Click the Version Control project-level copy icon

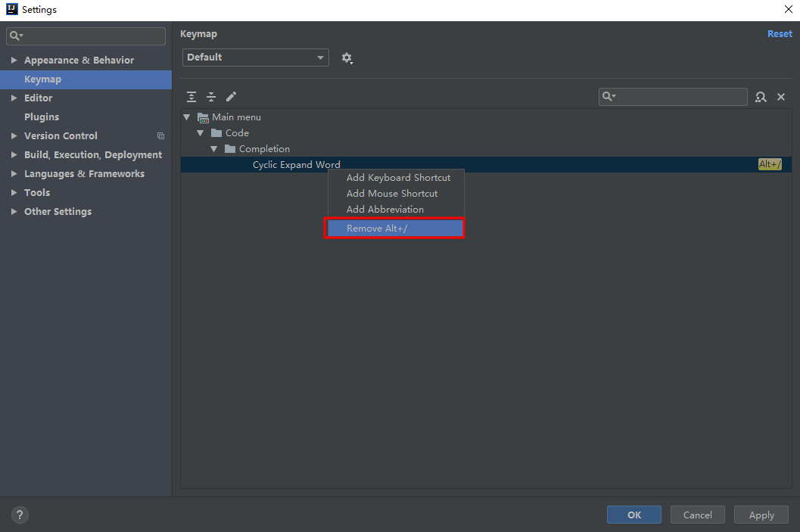click(x=160, y=136)
